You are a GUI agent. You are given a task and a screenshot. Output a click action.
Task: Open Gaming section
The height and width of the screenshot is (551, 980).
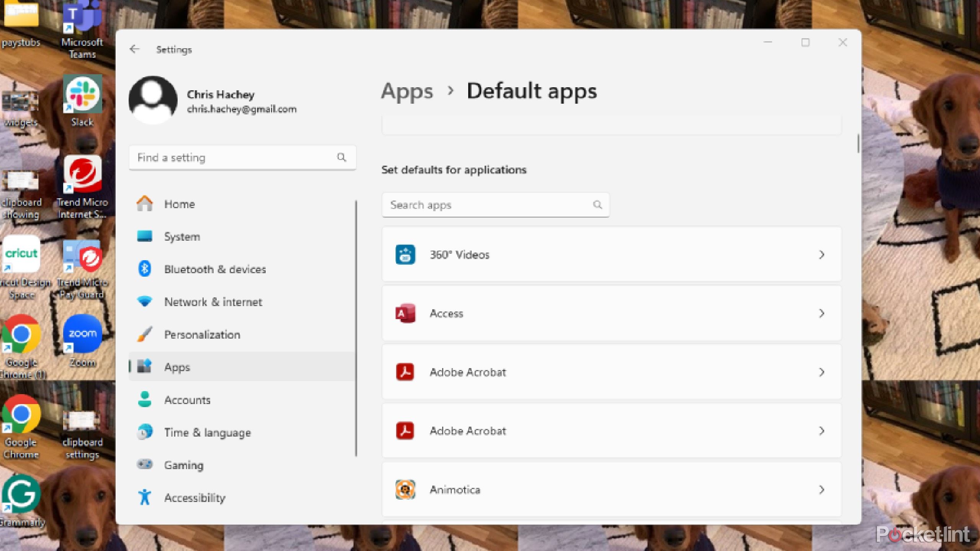242,465
